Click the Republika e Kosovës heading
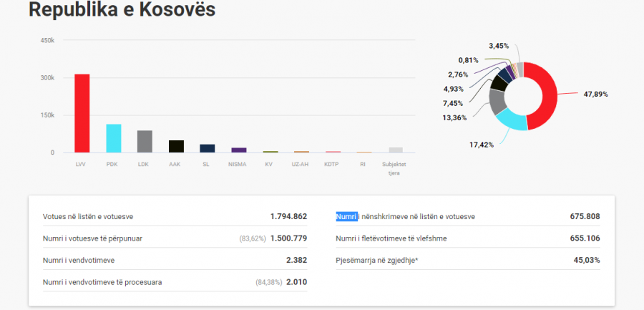 [122, 9]
